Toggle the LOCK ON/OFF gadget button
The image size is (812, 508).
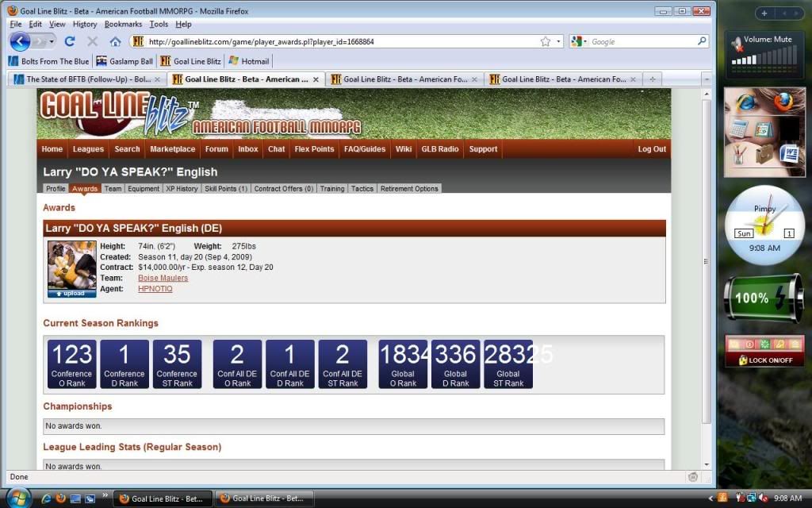764,360
